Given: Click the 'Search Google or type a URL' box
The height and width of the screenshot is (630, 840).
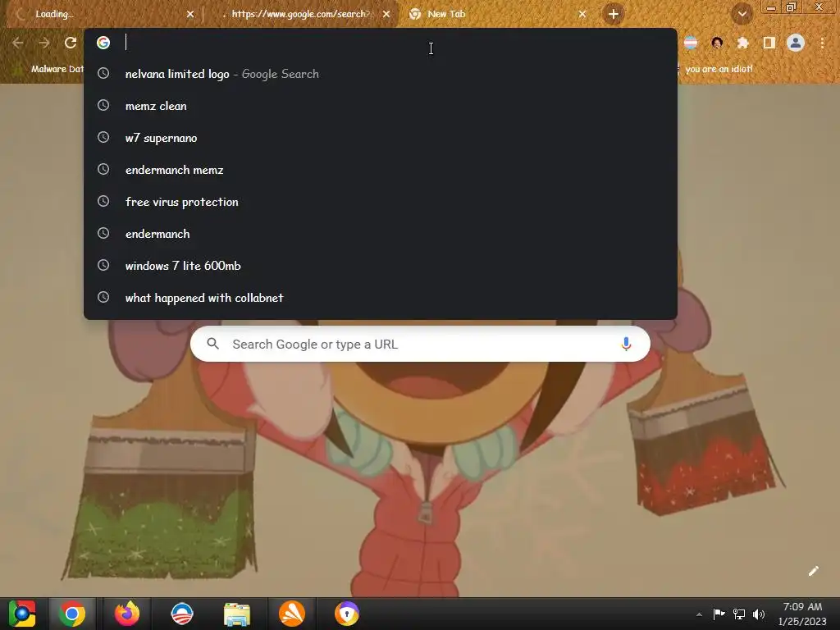Looking at the screenshot, I should [x=420, y=344].
